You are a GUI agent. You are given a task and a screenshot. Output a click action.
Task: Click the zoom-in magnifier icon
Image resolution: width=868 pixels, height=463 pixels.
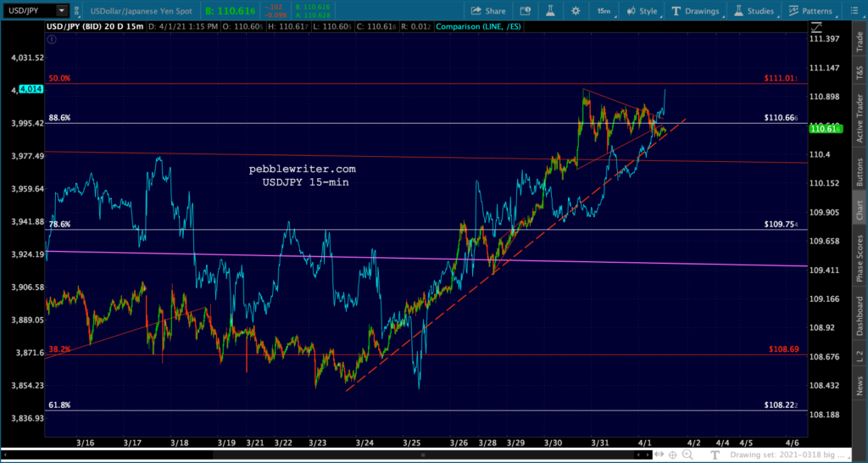(x=687, y=455)
